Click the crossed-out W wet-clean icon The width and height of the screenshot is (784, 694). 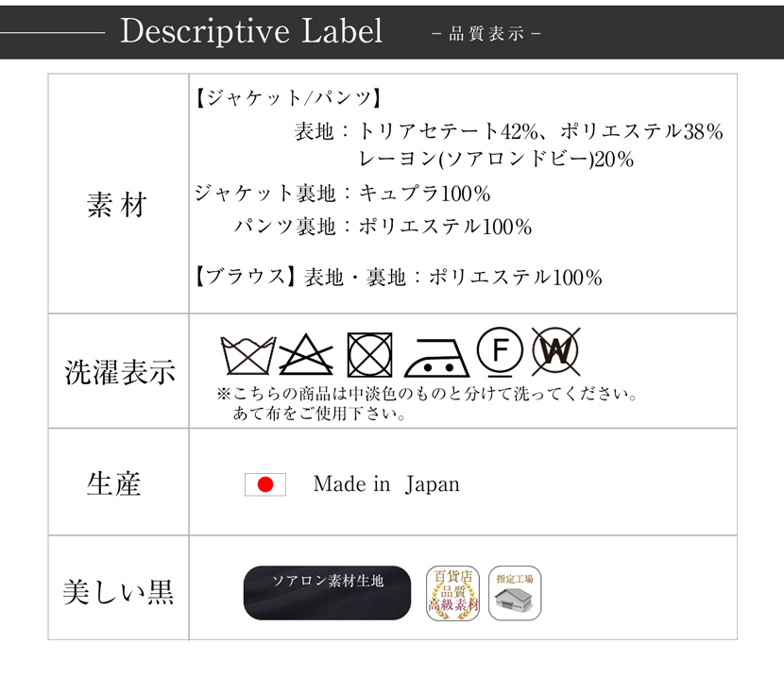[555, 351]
